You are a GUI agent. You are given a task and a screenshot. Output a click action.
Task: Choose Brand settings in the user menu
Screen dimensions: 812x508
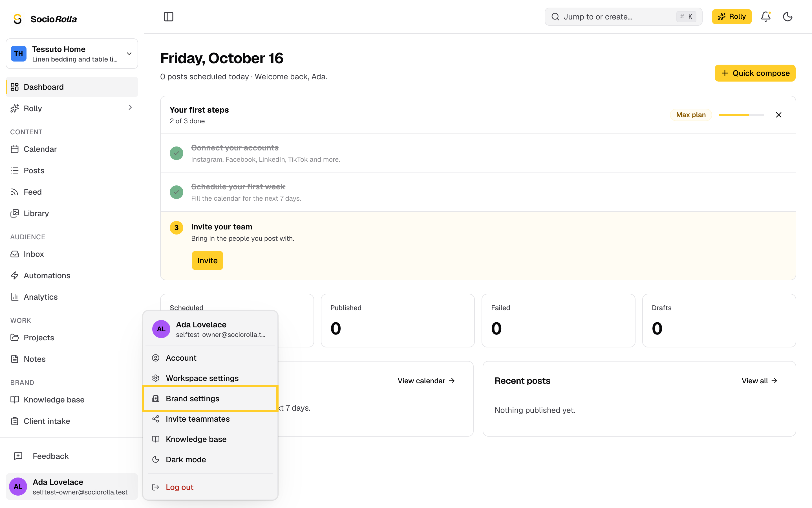tap(210, 398)
